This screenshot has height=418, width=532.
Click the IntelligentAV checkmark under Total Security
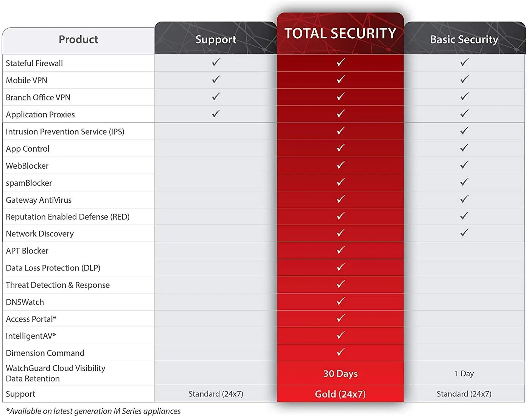click(x=341, y=335)
